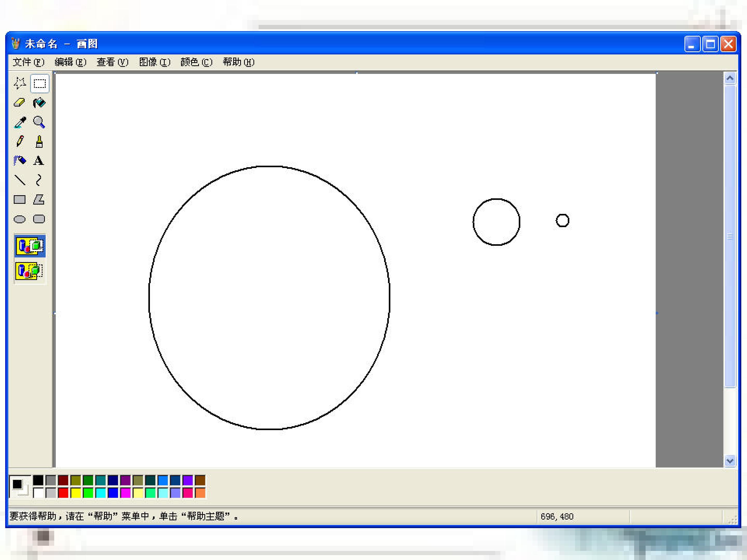The height and width of the screenshot is (560, 747).
Task: Choose the bright green color swatch
Action: point(88,493)
